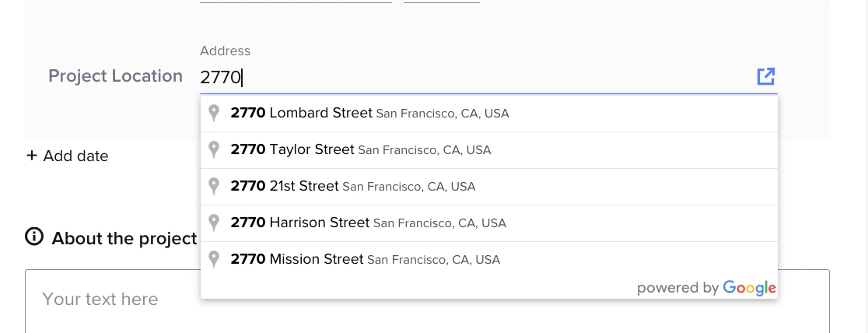Click the info icon beside About the project
Viewport: 868px width, 333px height.
pos(34,237)
